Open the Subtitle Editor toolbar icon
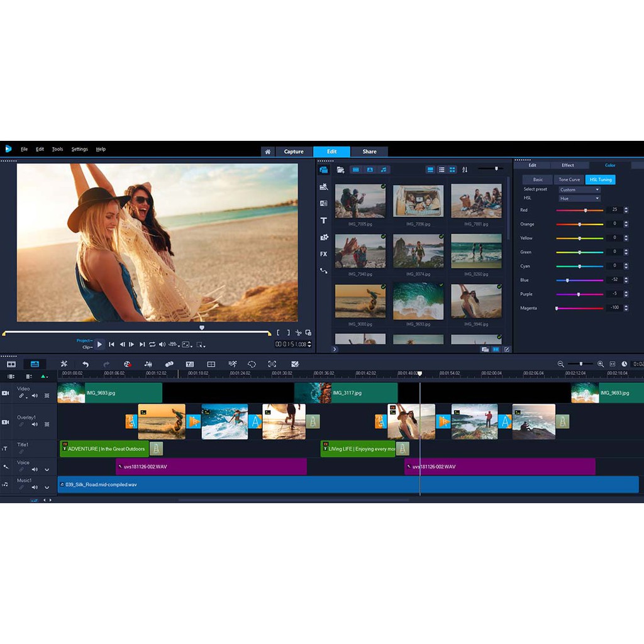The height and width of the screenshot is (644, 644). (x=190, y=364)
